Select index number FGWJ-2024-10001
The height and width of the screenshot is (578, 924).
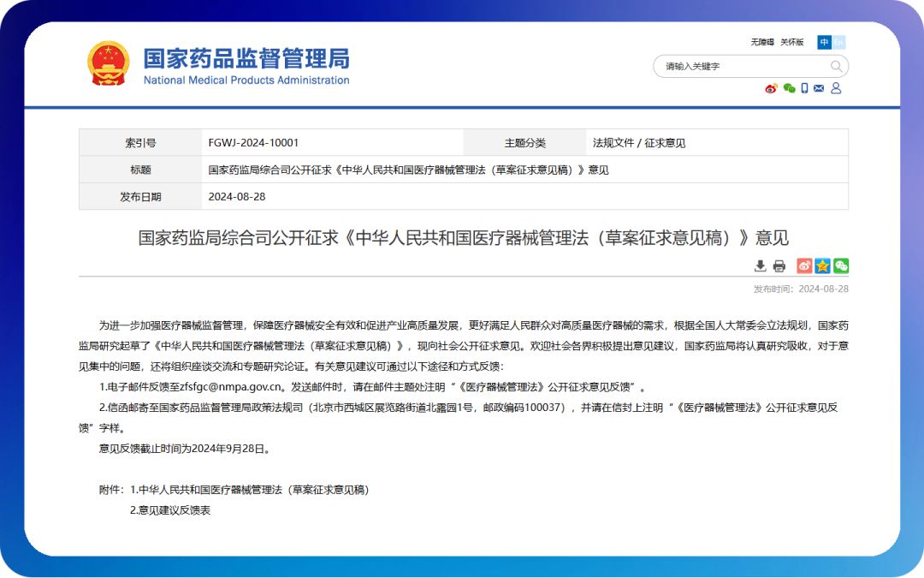tap(253, 143)
